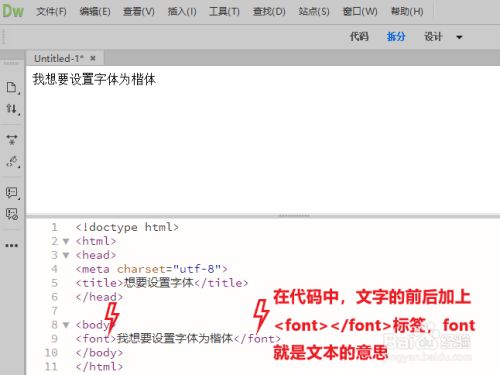Click the meta charset code line
The image size is (500, 375).
click(x=152, y=269)
